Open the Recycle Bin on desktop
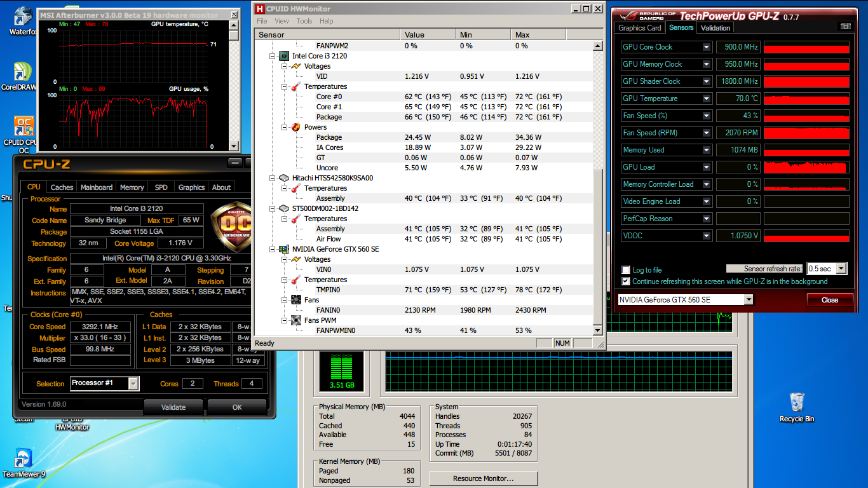The image size is (868, 488). 797,407
